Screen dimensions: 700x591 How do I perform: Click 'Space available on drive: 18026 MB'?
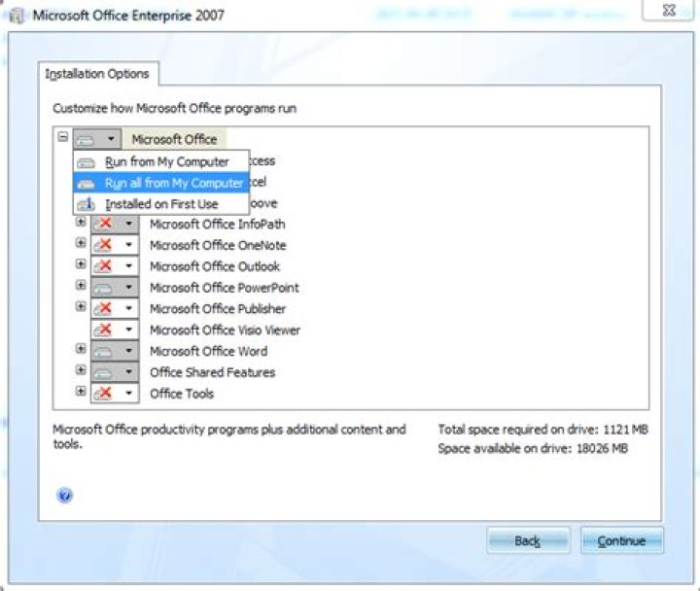click(x=533, y=448)
